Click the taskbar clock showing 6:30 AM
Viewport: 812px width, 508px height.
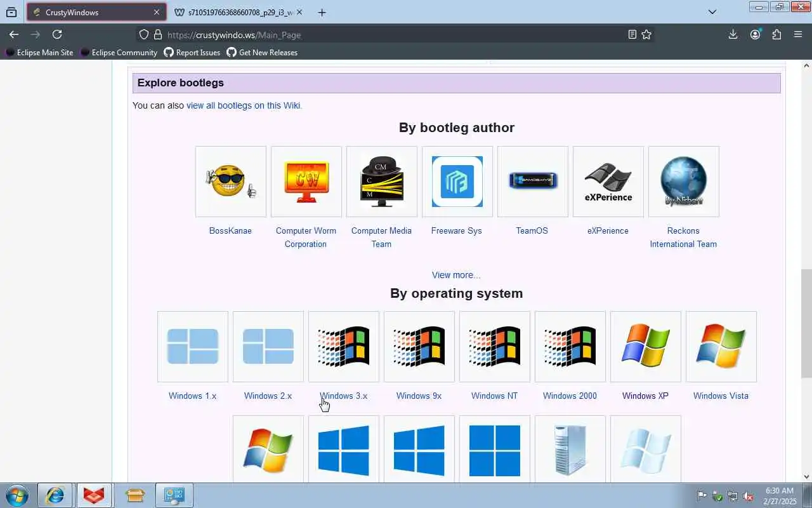[780, 496]
